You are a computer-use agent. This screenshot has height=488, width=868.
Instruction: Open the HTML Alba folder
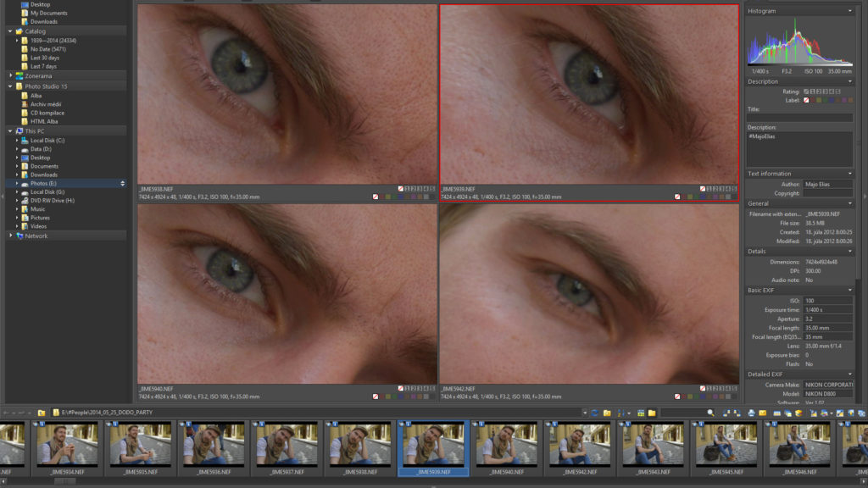44,121
